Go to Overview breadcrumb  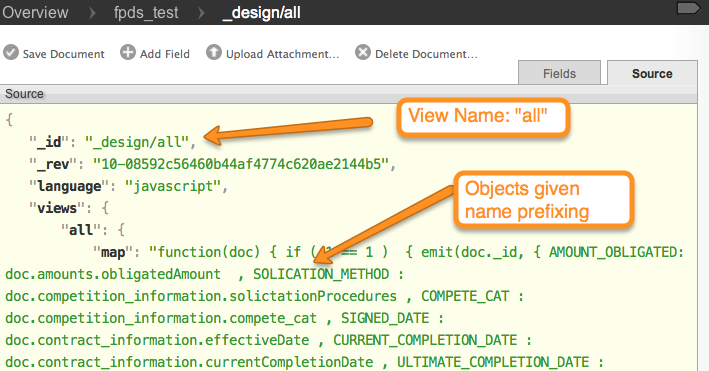(x=35, y=12)
